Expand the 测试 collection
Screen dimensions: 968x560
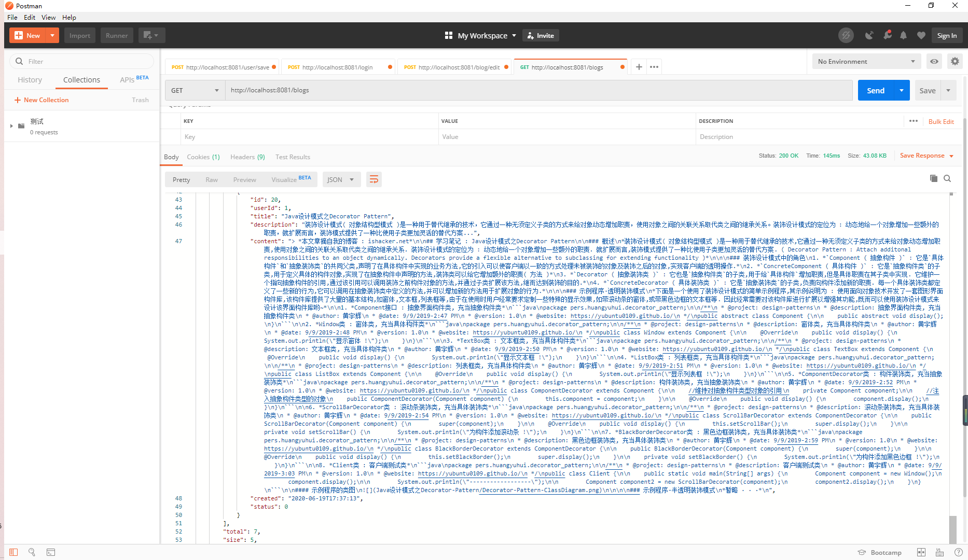click(x=11, y=125)
